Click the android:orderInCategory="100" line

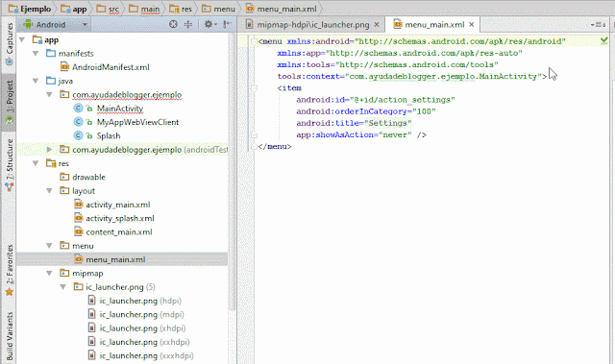coord(365,111)
